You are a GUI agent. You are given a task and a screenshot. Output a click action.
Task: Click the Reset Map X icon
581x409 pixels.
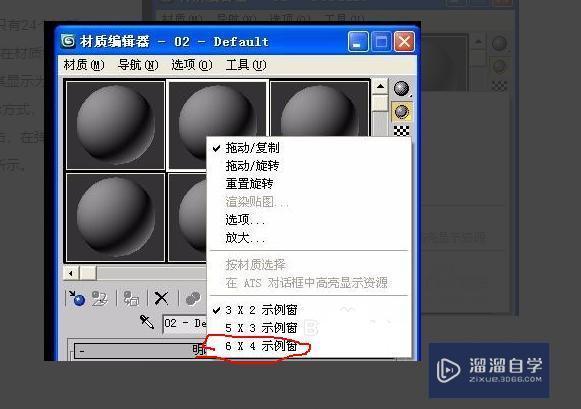[x=161, y=298]
